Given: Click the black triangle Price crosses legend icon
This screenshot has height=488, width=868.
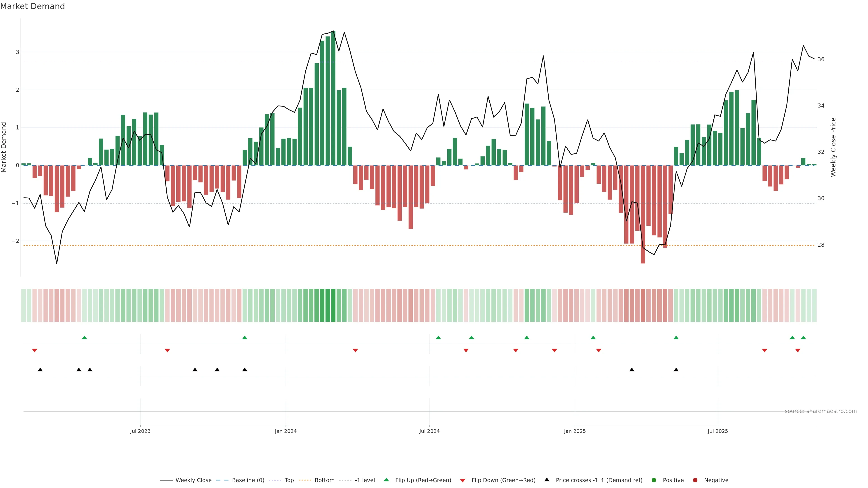Looking at the screenshot, I should 547,480.
